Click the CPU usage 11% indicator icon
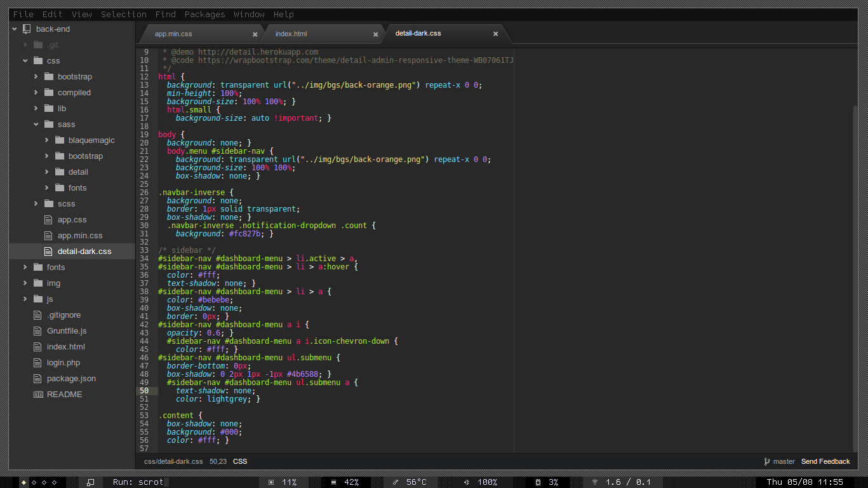This screenshot has width=868, height=488. [271, 482]
